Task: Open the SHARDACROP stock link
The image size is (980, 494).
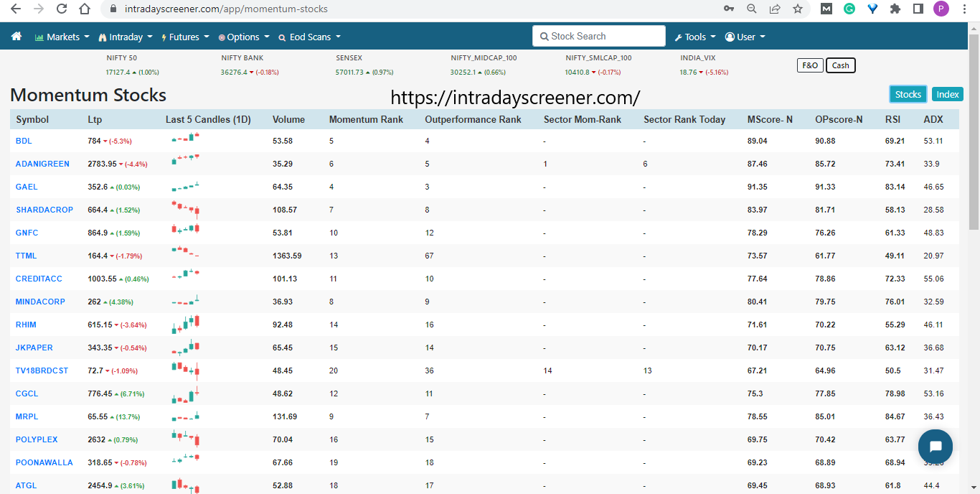Action: point(44,210)
